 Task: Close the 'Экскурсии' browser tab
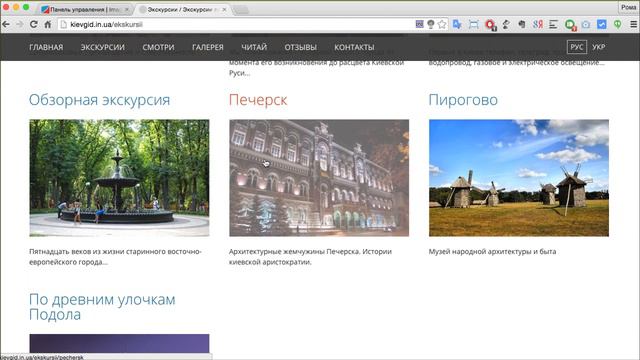click(224, 9)
